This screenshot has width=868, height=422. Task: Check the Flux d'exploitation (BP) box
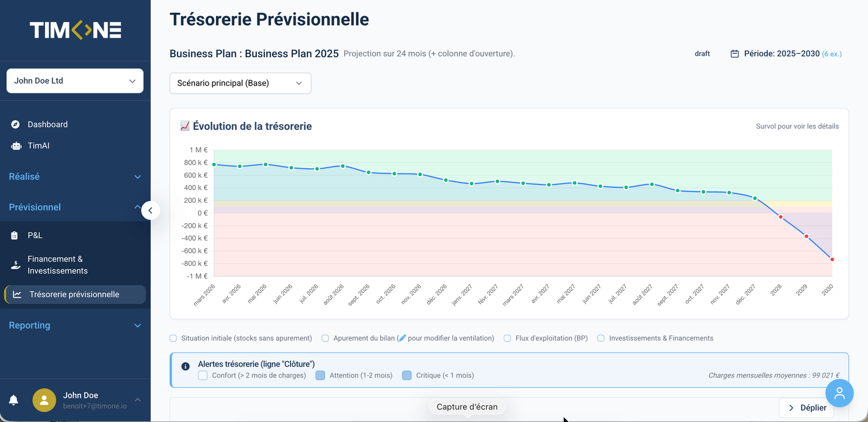(x=507, y=338)
